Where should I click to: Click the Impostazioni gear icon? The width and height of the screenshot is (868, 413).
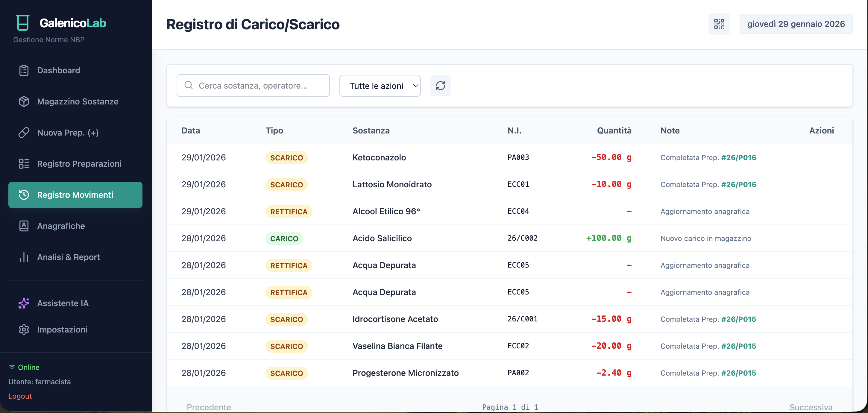coord(24,330)
